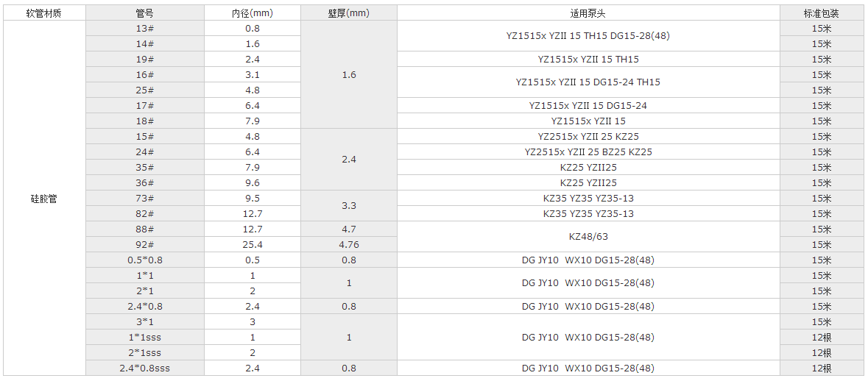This screenshot has height=381, width=868.
Task: Select the 标准包装 header cell
Action: 821,13
